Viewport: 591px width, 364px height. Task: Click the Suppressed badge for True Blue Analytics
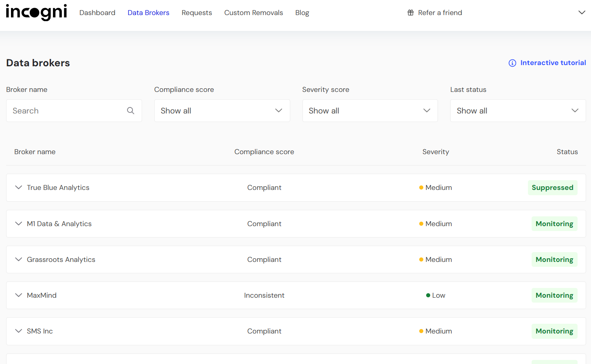click(553, 187)
